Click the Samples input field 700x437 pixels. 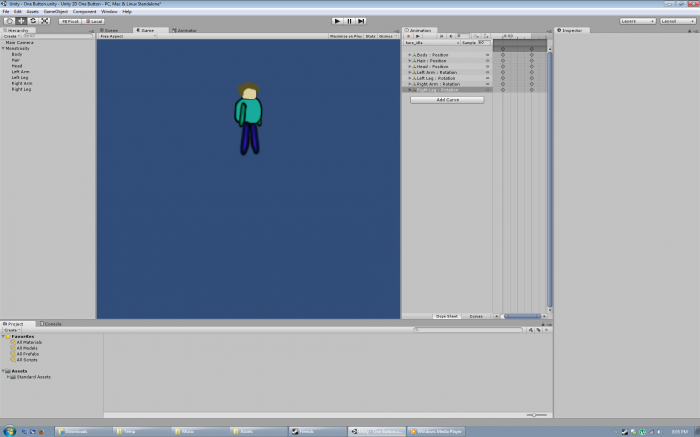484,43
